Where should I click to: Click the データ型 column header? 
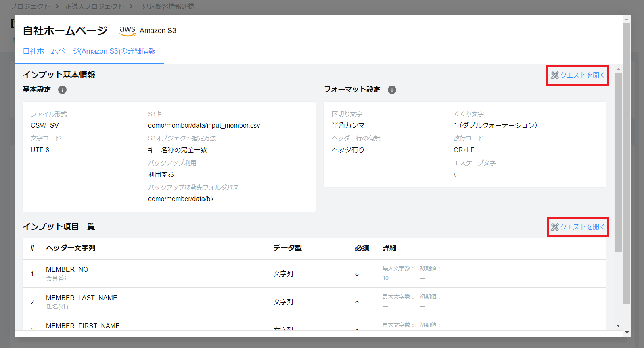287,248
